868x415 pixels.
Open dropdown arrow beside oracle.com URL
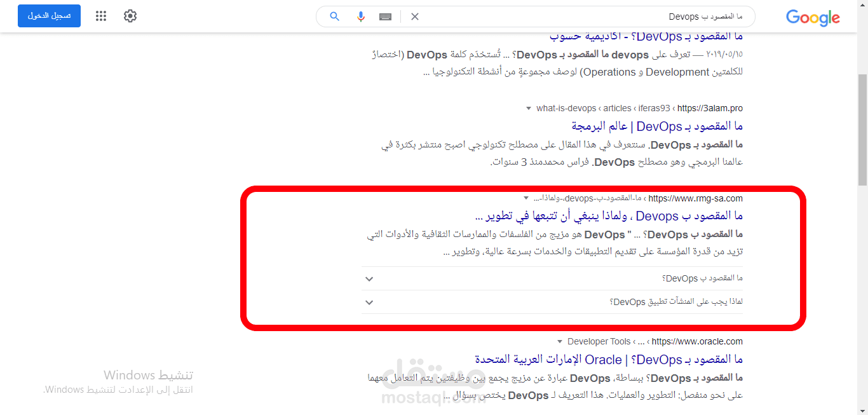point(559,341)
